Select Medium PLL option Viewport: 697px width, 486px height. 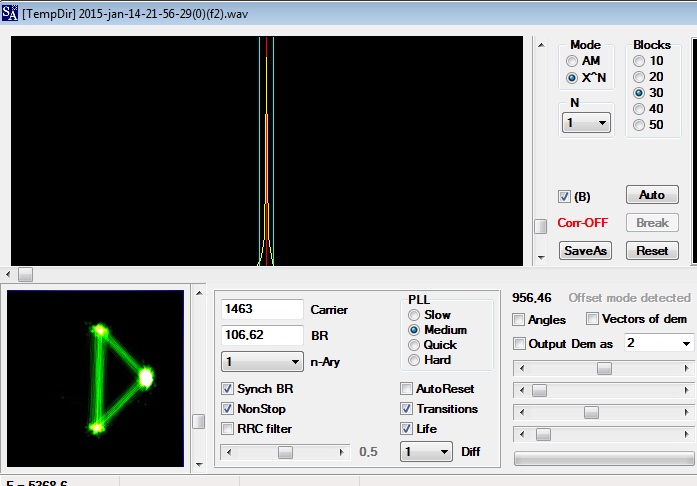tap(414, 330)
